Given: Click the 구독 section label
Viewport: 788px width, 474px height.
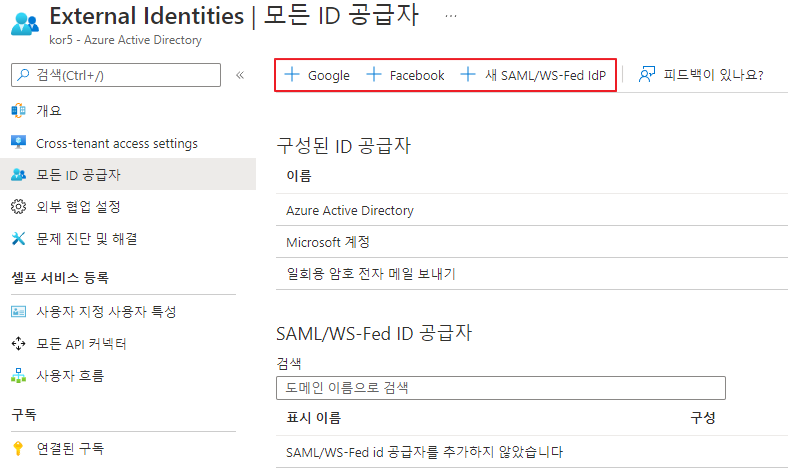Looking at the screenshot, I should [x=24, y=415].
